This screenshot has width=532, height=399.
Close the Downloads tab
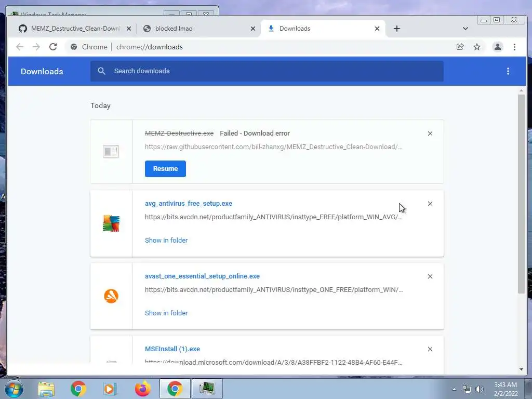pyautogui.click(x=377, y=29)
